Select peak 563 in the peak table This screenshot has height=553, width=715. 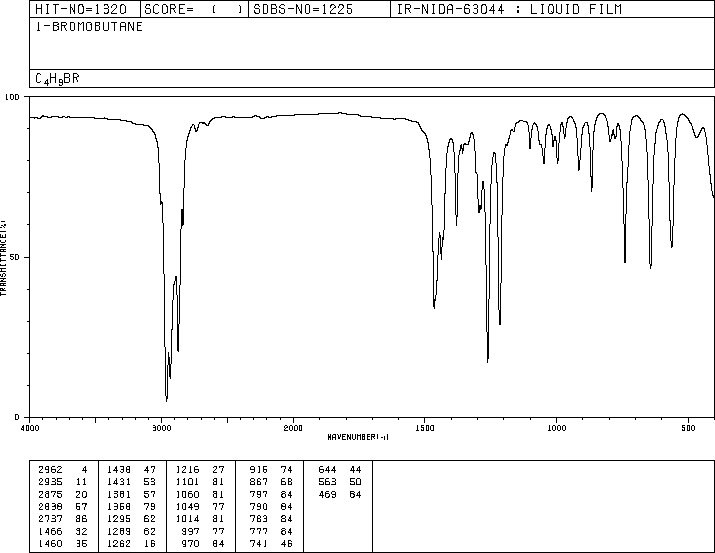[x=327, y=482]
